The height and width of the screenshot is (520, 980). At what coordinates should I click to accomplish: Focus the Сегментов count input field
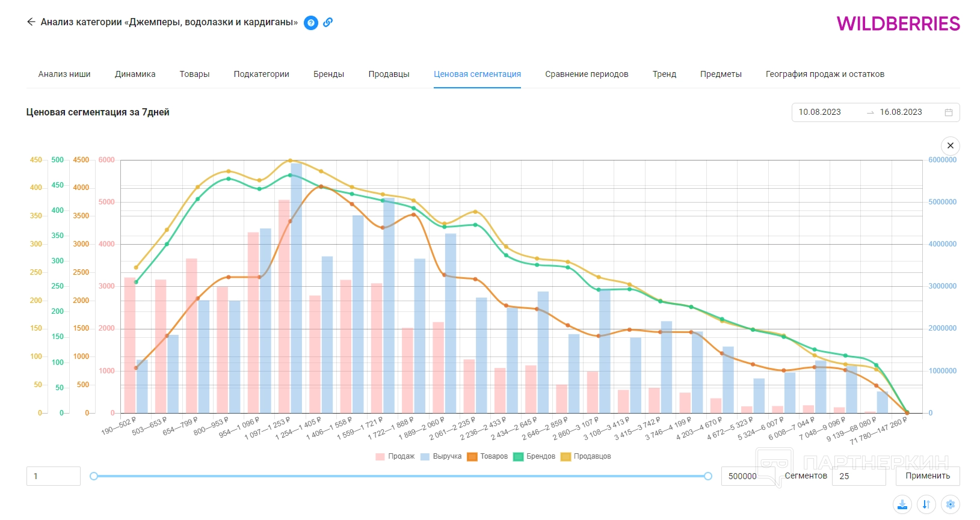pyautogui.click(x=858, y=476)
